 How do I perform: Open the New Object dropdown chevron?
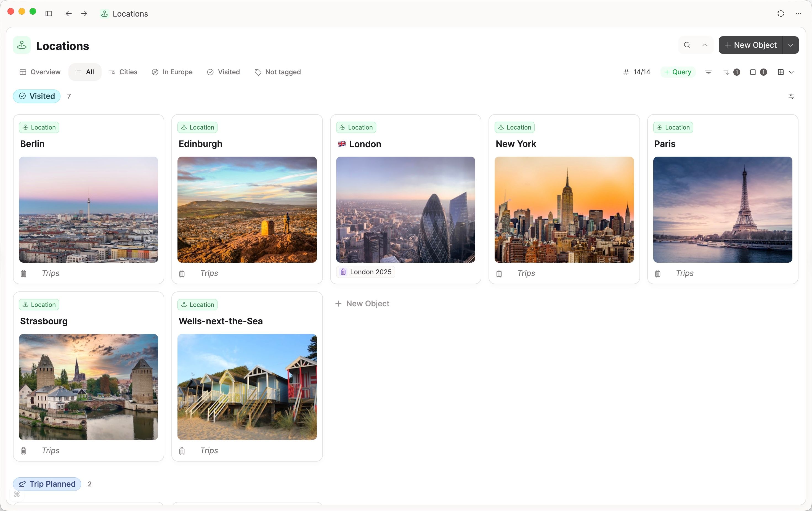point(791,45)
